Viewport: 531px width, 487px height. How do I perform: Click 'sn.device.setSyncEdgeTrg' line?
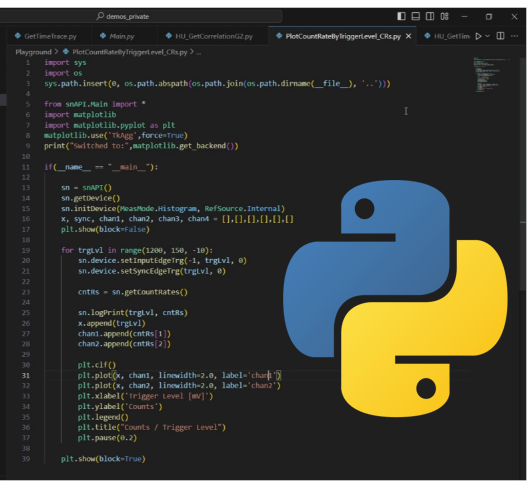[x=152, y=271]
